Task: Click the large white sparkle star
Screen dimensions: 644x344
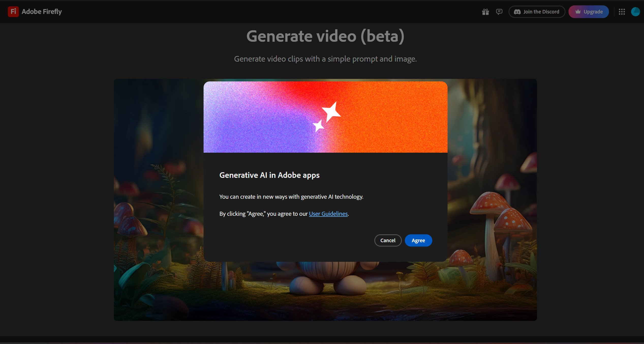Action: tap(331, 111)
